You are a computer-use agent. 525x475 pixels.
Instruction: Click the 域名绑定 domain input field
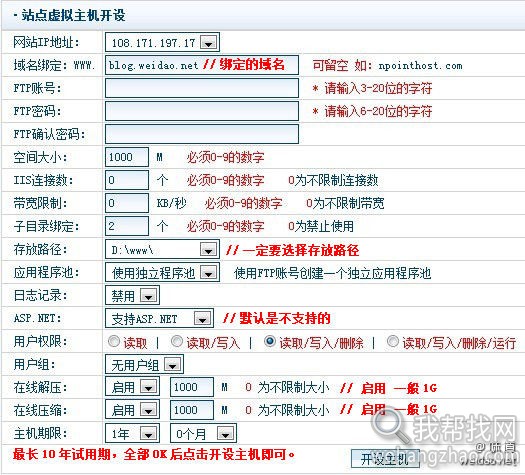202,65
